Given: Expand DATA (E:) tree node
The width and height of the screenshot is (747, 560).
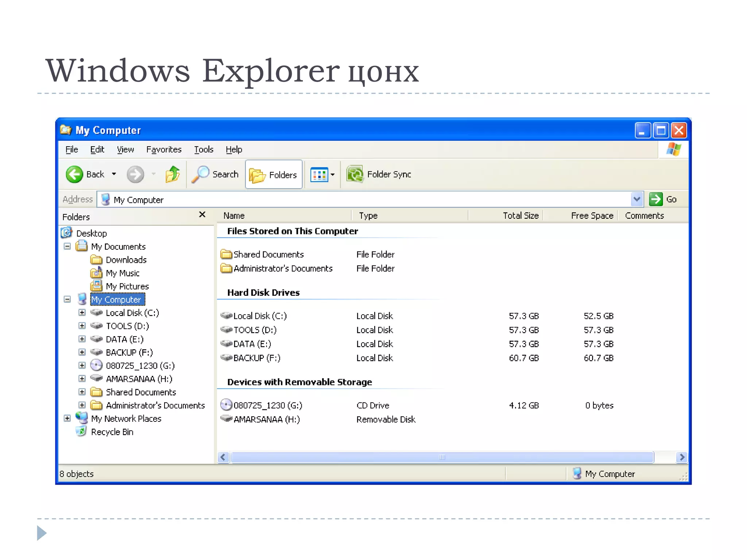Looking at the screenshot, I should (x=82, y=339).
